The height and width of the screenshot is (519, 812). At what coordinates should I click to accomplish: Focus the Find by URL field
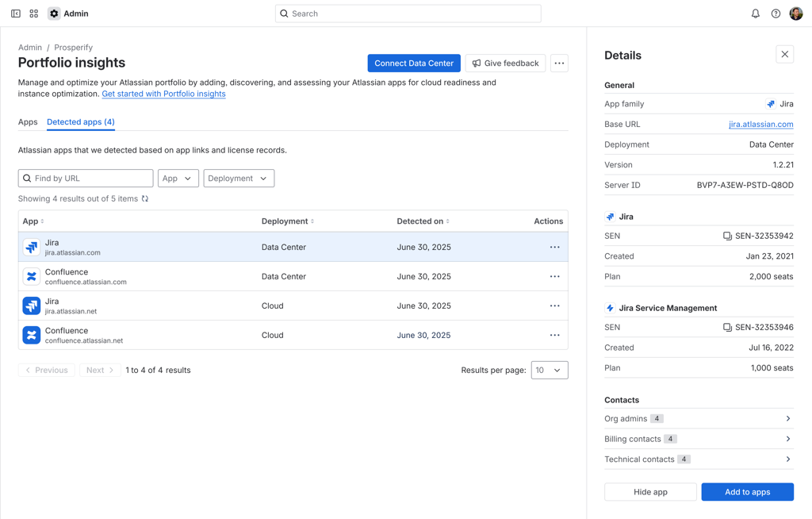click(86, 179)
